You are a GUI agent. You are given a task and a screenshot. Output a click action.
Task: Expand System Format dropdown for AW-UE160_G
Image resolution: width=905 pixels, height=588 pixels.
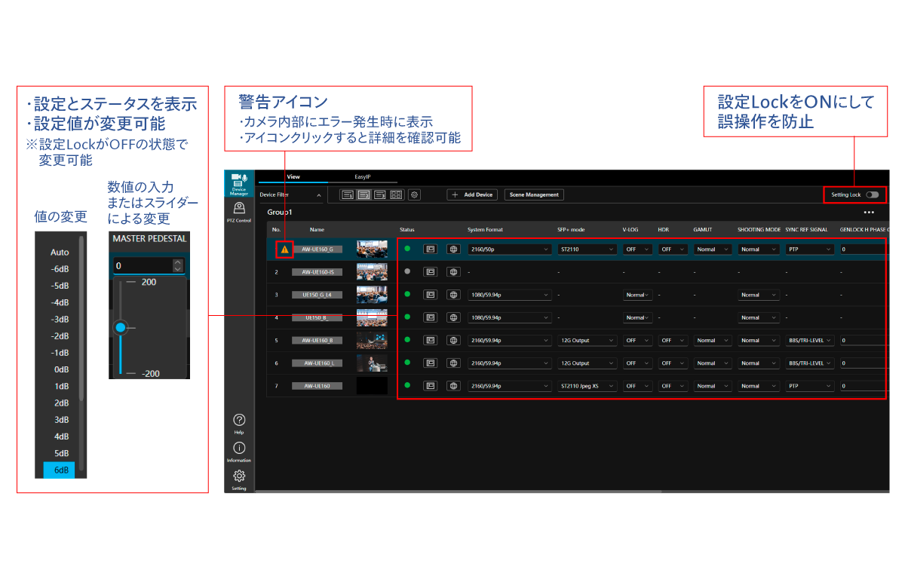(x=509, y=249)
